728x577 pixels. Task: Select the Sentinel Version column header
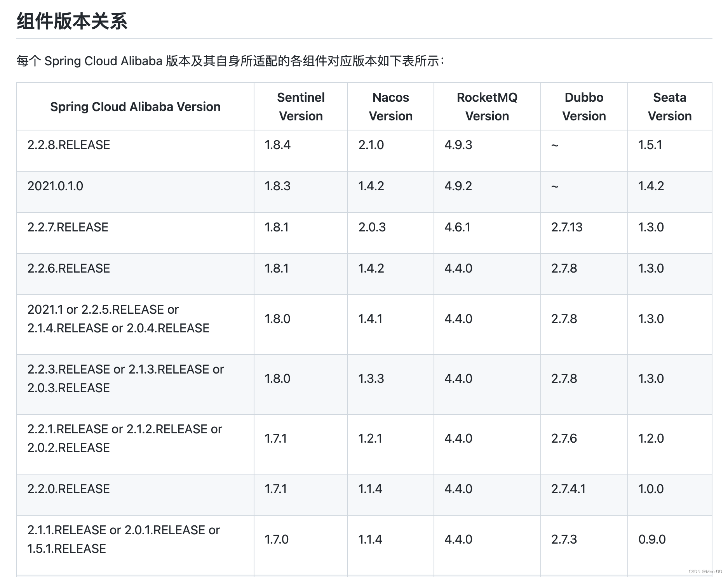coord(301,107)
